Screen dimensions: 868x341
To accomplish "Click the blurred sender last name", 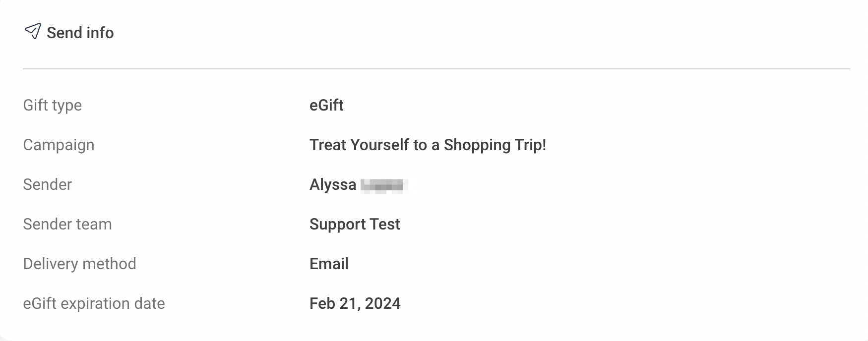I will tap(384, 186).
